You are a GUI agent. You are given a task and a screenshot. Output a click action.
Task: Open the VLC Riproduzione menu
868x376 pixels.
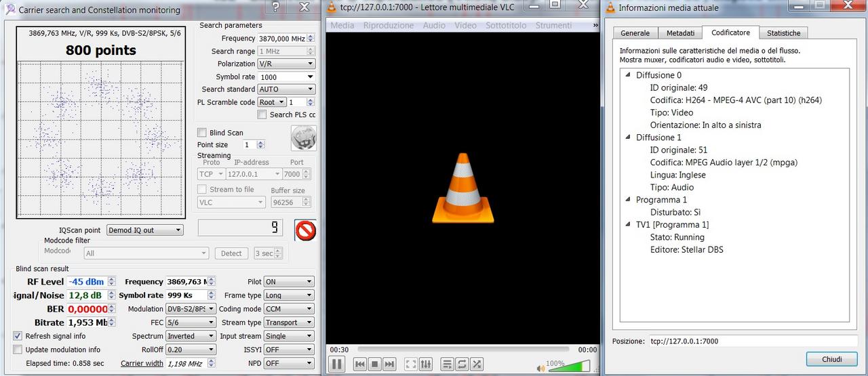389,25
